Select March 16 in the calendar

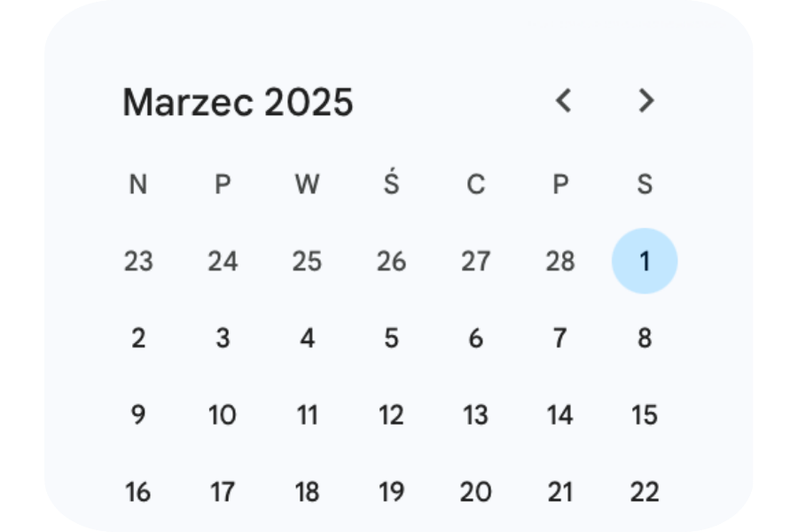click(138, 491)
